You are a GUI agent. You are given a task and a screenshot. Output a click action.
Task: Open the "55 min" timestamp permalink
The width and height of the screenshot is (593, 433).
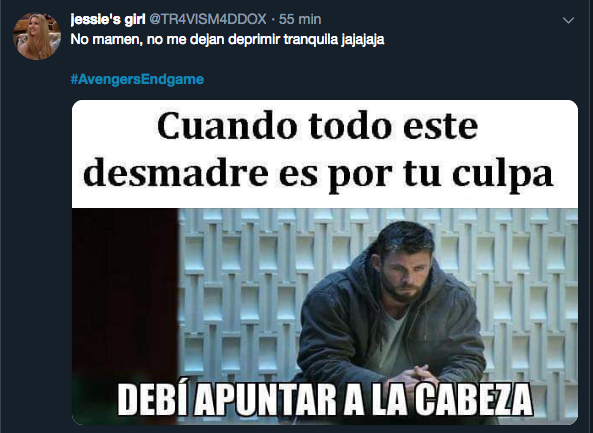[x=300, y=19]
